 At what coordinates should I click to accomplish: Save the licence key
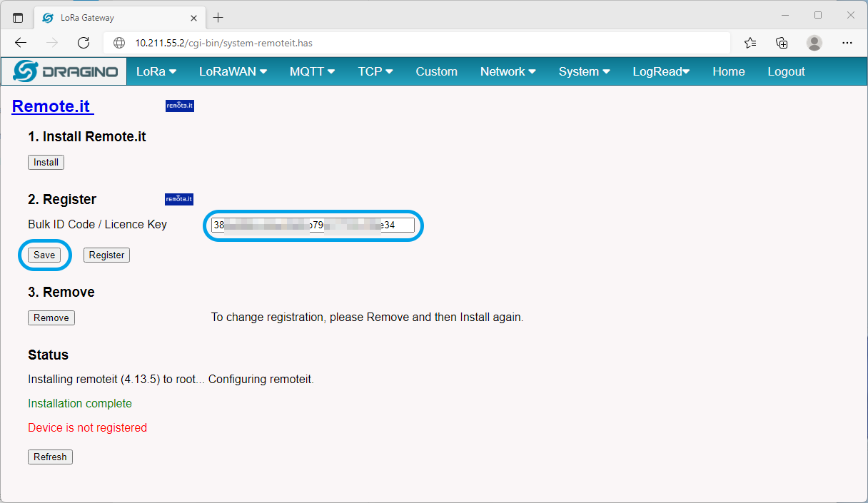pyautogui.click(x=44, y=255)
